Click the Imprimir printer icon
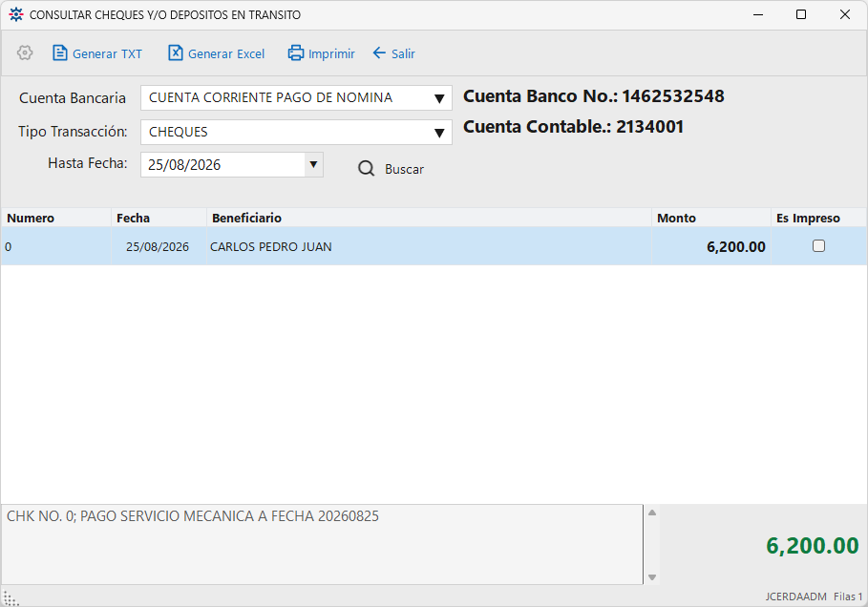Image resolution: width=868 pixels, height=607 pixels. (x=296, y=53)
